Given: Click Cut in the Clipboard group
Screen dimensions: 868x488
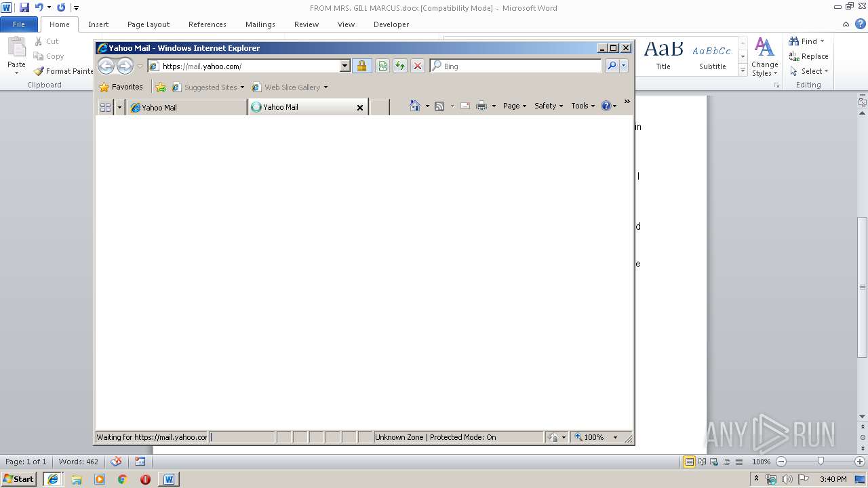Looking at the screenshot, I should pyautogui.click(x=47, y=41).
